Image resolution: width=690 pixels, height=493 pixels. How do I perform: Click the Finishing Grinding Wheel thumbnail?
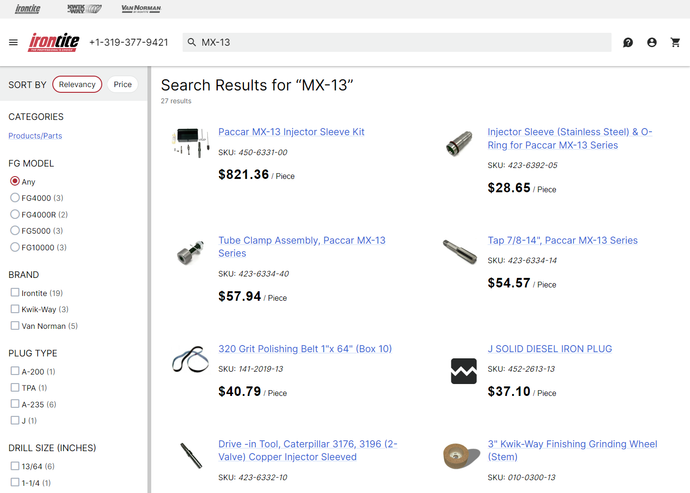pyautogui.click(x=460, y=456)
